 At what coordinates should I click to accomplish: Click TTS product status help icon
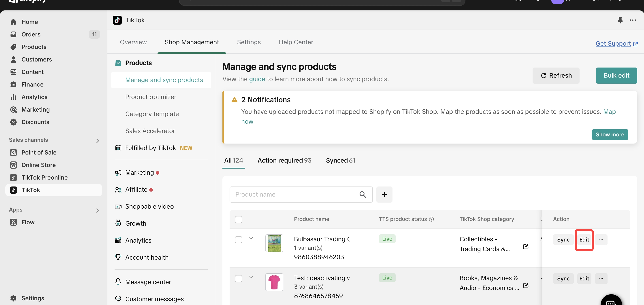[431, 219]
